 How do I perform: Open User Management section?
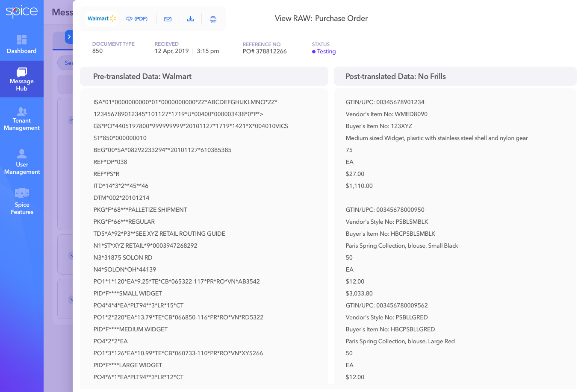coord(22,162)
